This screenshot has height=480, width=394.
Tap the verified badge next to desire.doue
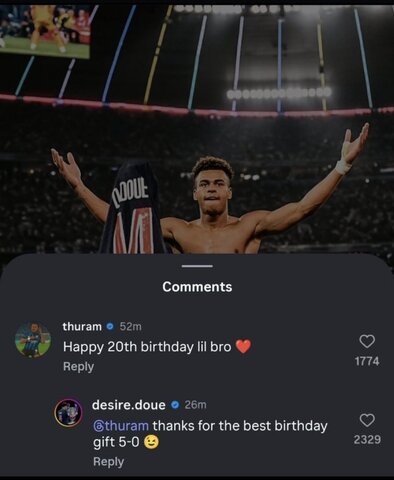click(x=175, y=405)
